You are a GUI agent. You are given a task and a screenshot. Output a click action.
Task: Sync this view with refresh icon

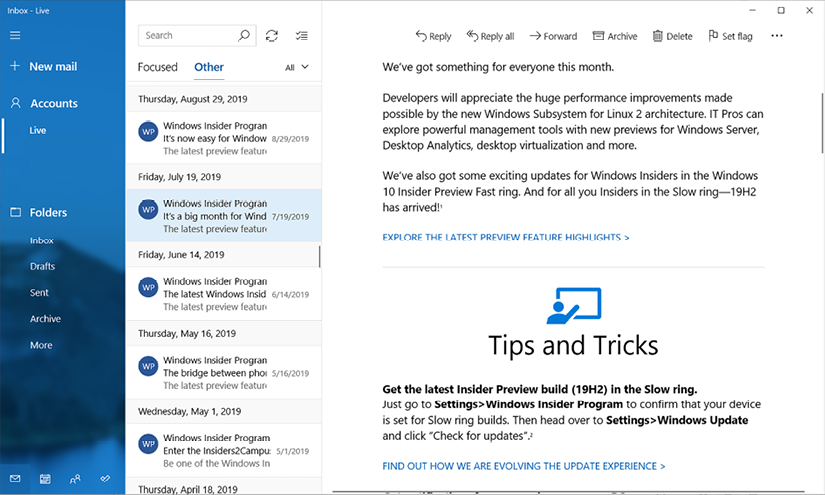(x=271, y=35)
